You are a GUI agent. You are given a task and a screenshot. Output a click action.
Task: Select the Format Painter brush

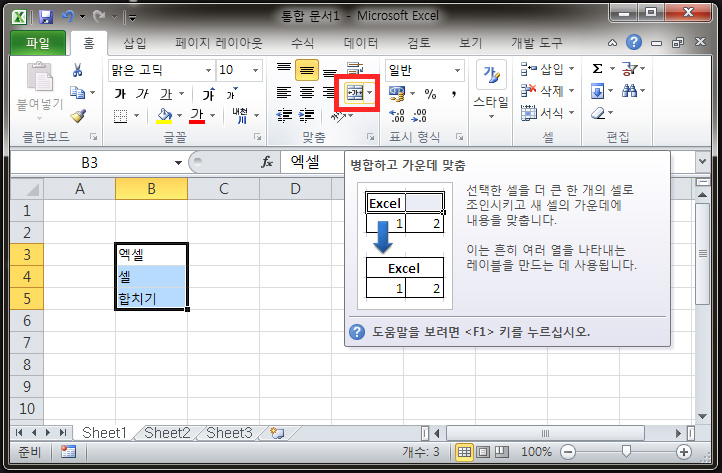click(78, 115)
